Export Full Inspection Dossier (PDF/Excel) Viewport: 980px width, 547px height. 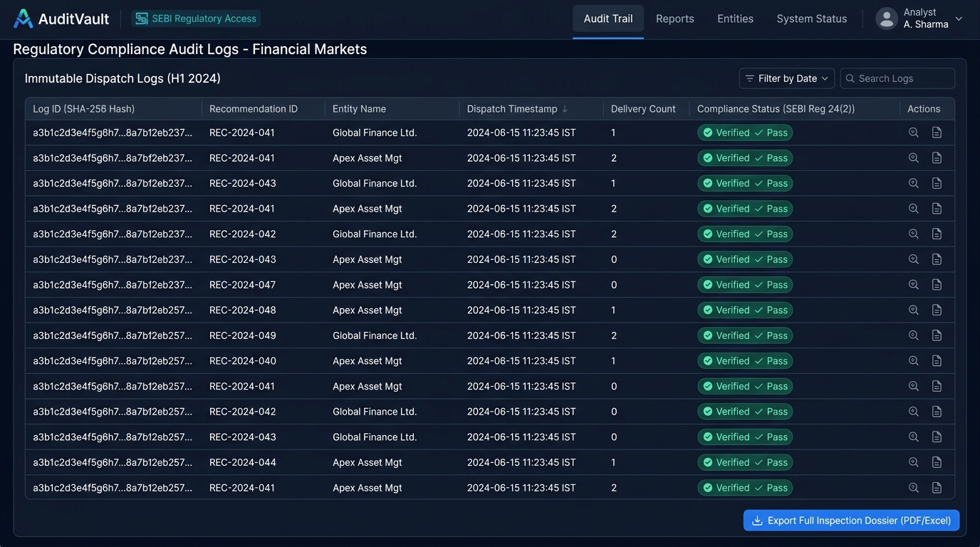852,521
